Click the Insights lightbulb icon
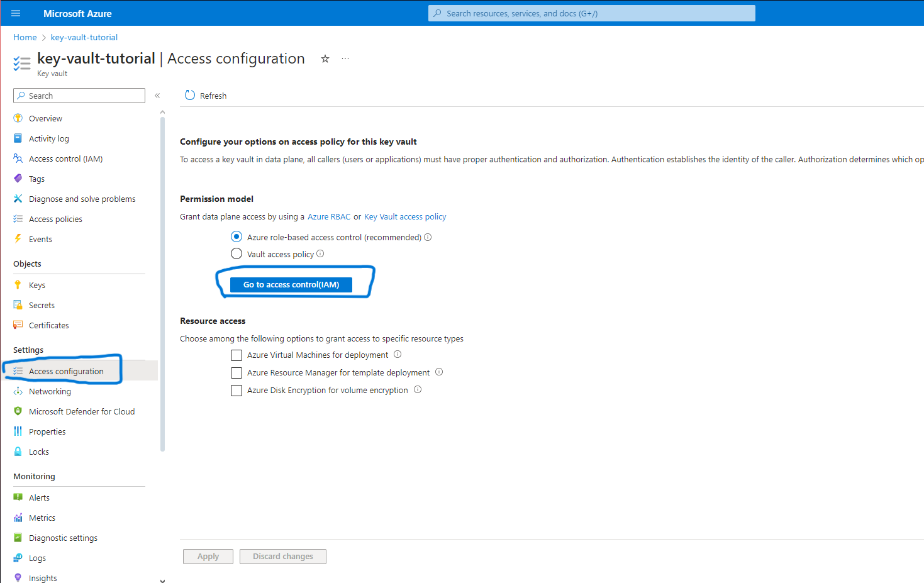 [18, 577]
